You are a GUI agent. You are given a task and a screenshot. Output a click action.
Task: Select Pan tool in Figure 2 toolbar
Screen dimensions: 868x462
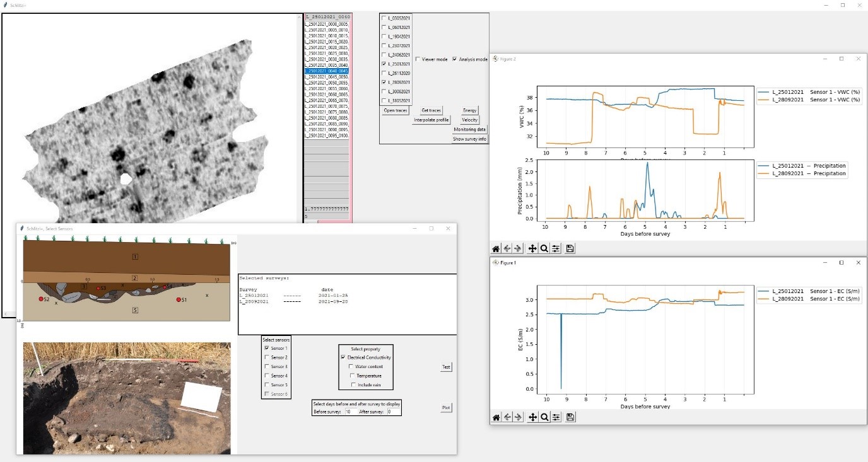[532, 249]
